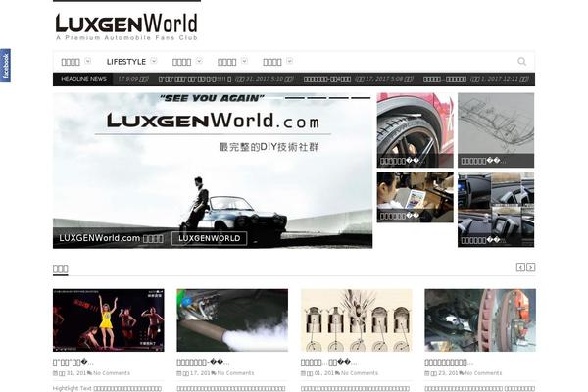Open the exhaust smoke post title
The image size is (588, 392).
(x=203, y=362)
